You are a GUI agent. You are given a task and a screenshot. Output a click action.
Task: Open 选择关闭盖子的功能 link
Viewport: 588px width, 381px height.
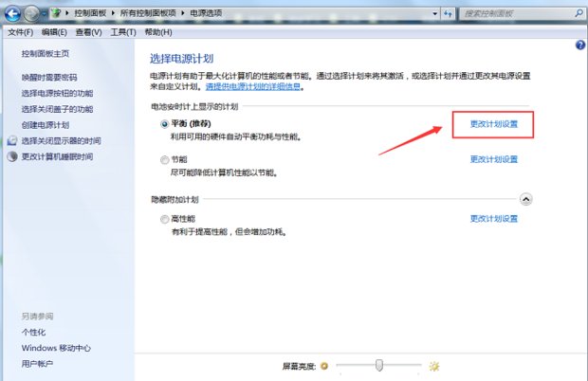[x=57, y=109]
